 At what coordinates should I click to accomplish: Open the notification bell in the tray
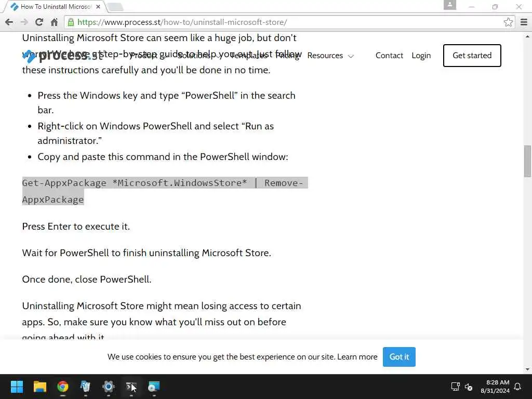point(517,387)
